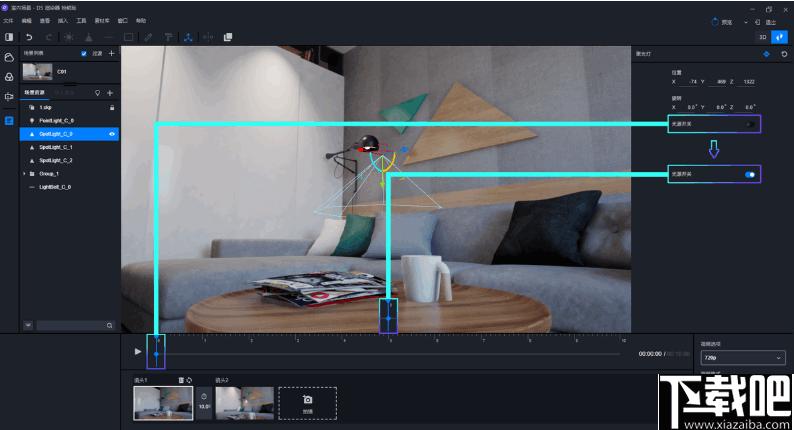Click the keyframe marker at time 0
This screenshot has width=794, height=430.
coord(156,354)
